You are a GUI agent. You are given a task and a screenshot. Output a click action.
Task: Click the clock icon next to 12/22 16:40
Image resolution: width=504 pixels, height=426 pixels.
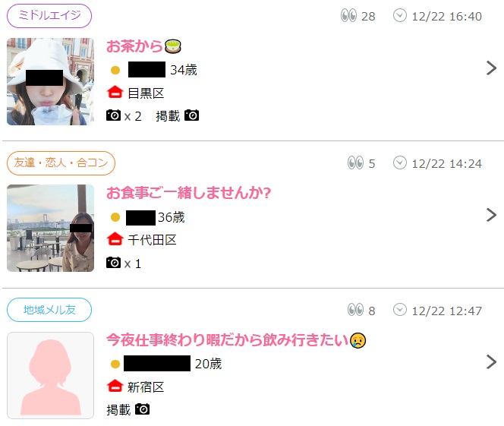pos(400,15)
